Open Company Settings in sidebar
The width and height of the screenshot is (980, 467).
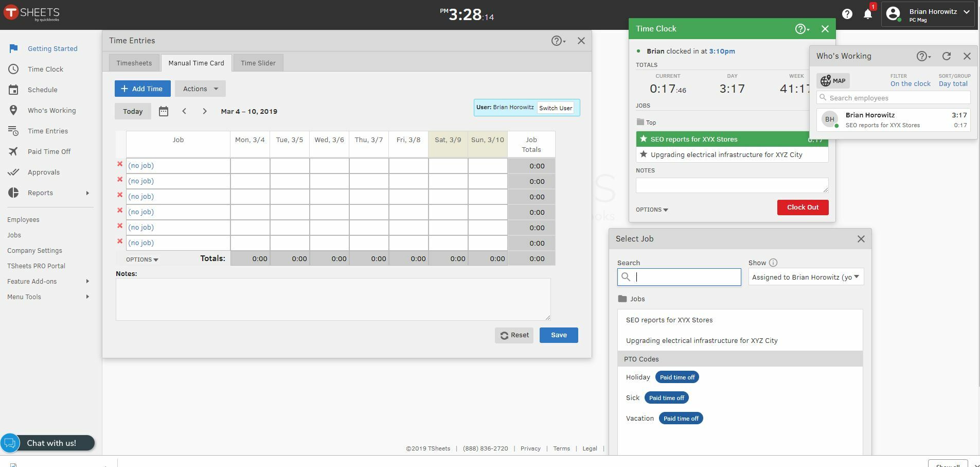34,251
